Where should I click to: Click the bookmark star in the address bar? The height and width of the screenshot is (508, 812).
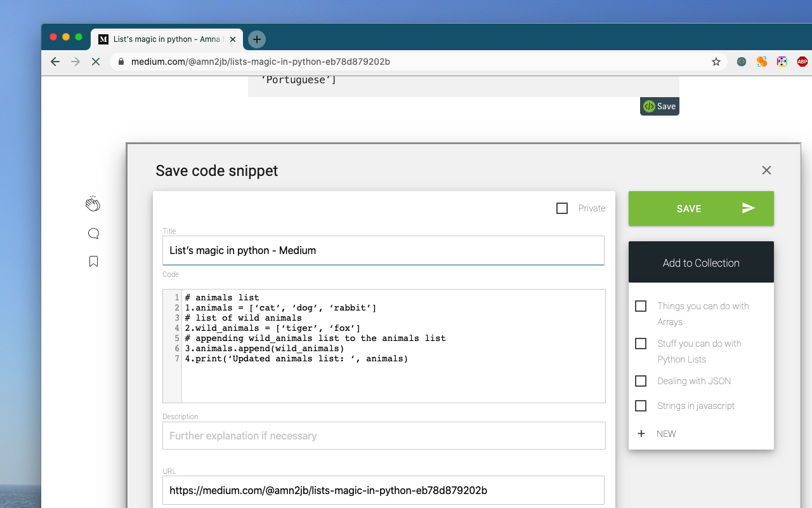pos(716,62)
